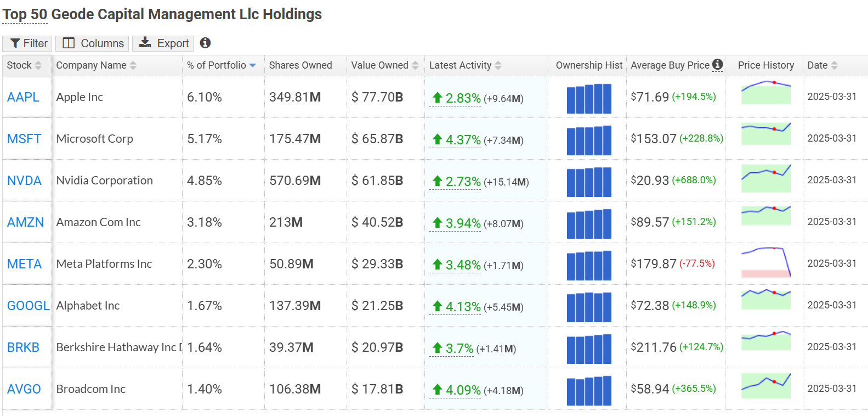This screenshot has width=868, height=416.
Task: Click the 1.40% portfolio cell
Action: tap(205, 389)
